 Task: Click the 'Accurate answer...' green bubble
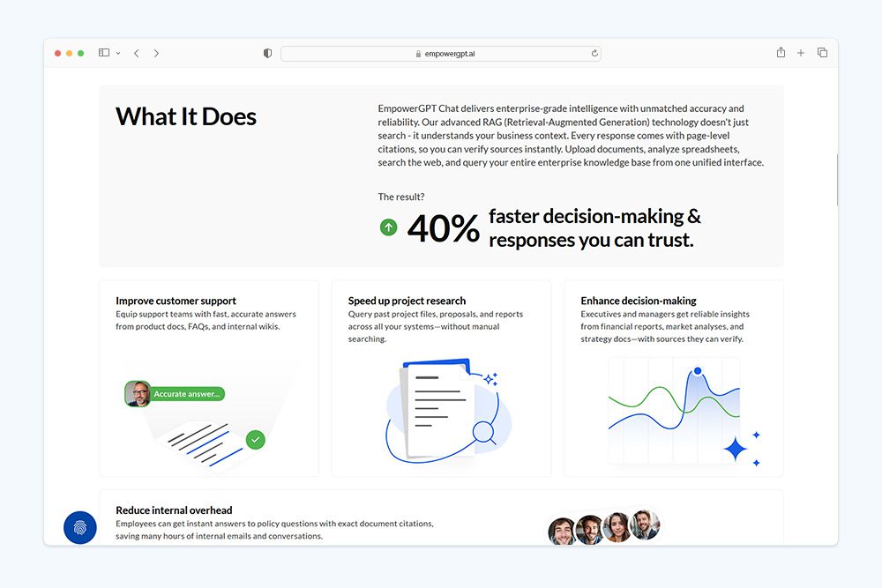[x=187, y=394]
